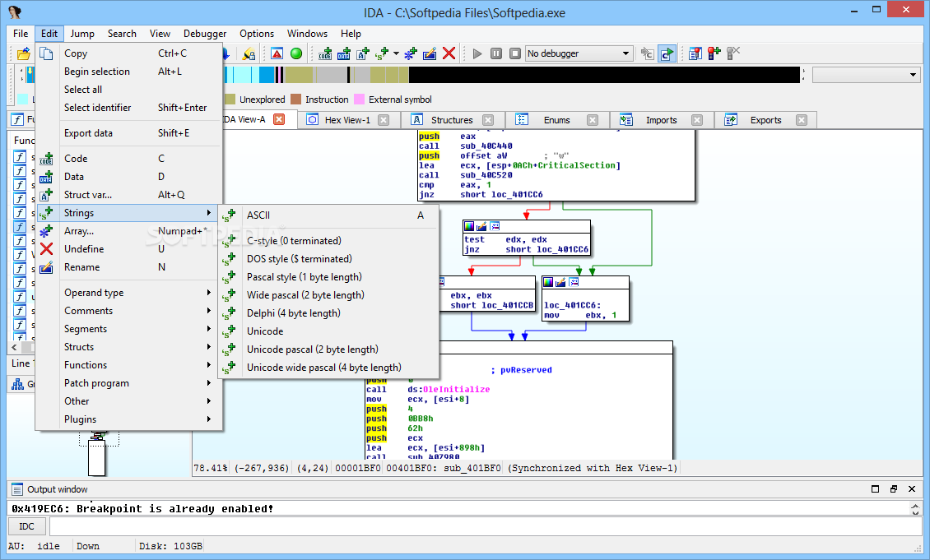Click color icon in test edx node header

point(469,226)
